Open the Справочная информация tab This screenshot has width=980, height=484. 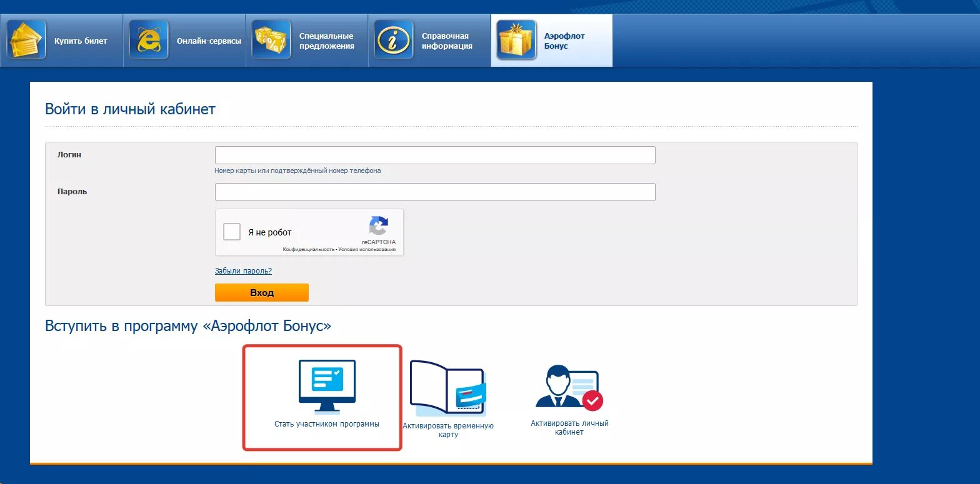point(429,41)
